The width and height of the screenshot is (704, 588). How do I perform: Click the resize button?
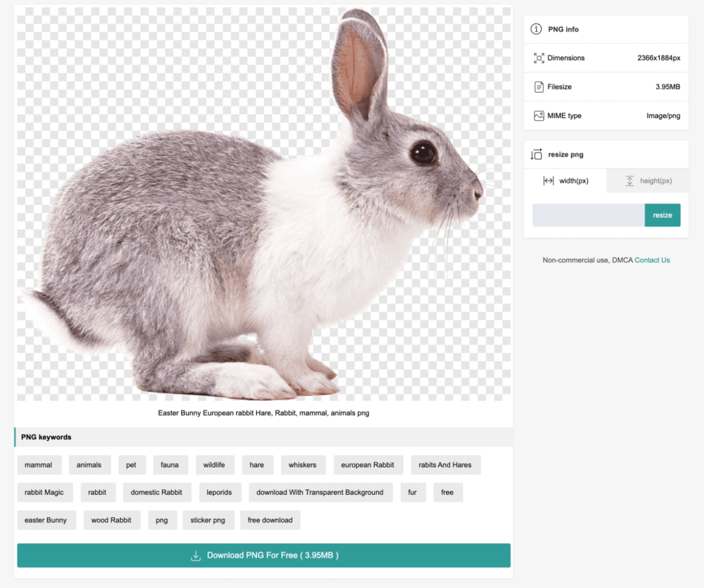pyautogui.click(x=662, y=215)
